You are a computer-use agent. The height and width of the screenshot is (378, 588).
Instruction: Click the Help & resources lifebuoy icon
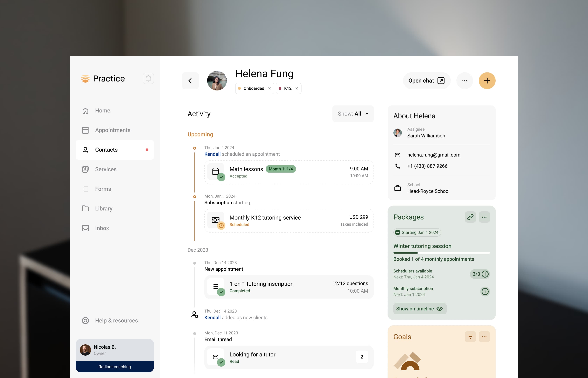pyautogui.click(x=85, y=321)
